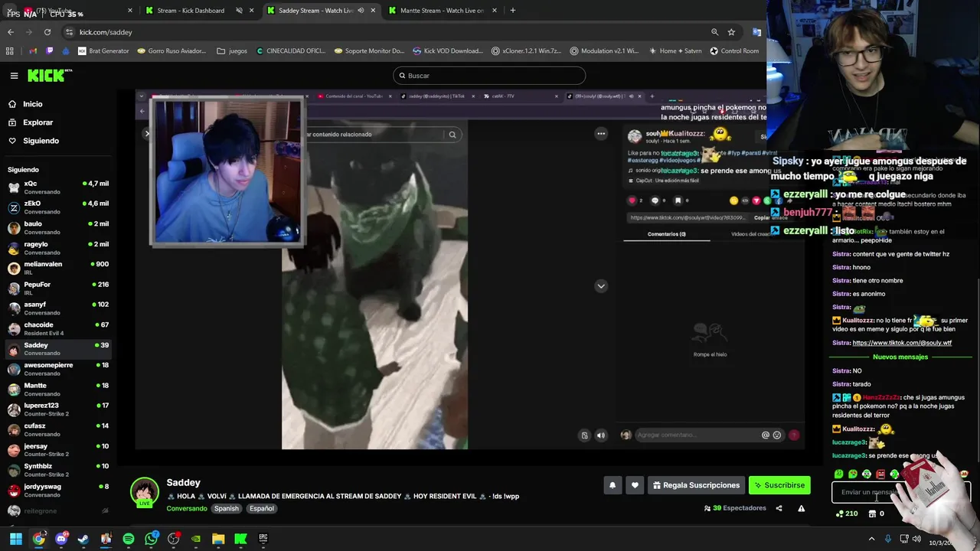The height and width of the screenshot is (551, 980).
Task: Open jeersay channel in followed list
Action: [57, 450]
